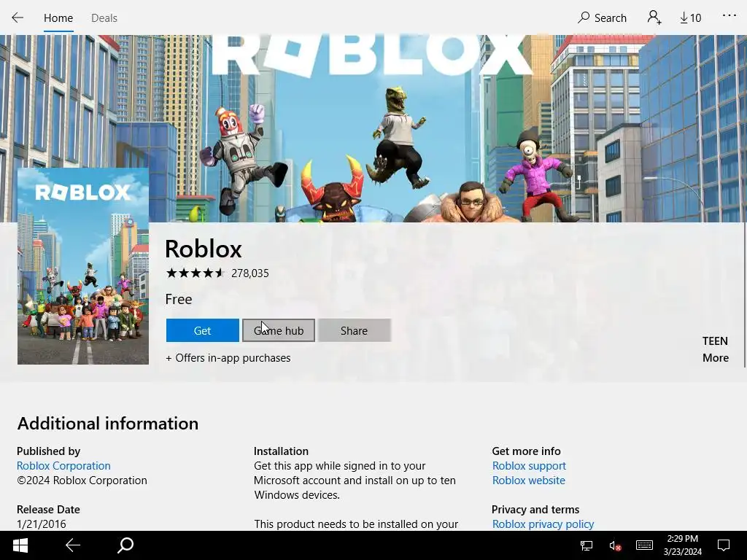Click the Offers in-app purchases text
Screen dimensions: 747x560
point(228,357)
